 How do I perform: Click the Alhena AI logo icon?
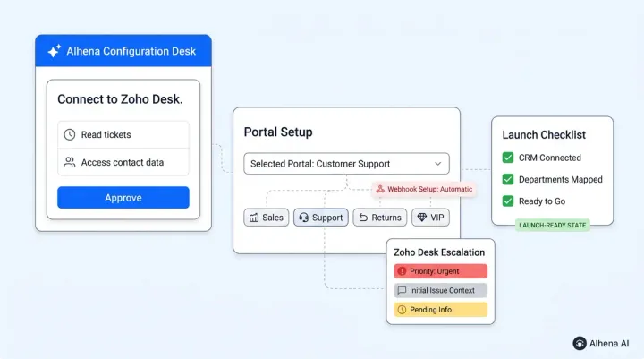tap(580, 344)
